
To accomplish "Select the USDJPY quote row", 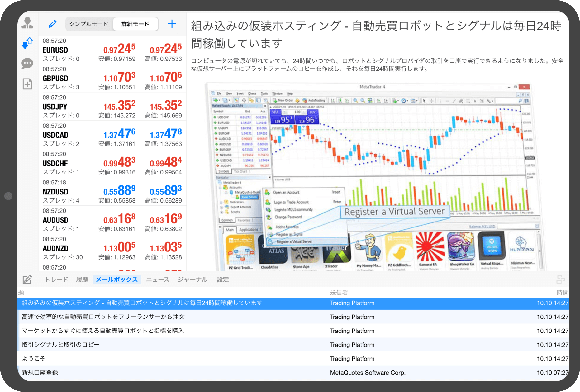I will pyautogui.click(x=112, y=107).
